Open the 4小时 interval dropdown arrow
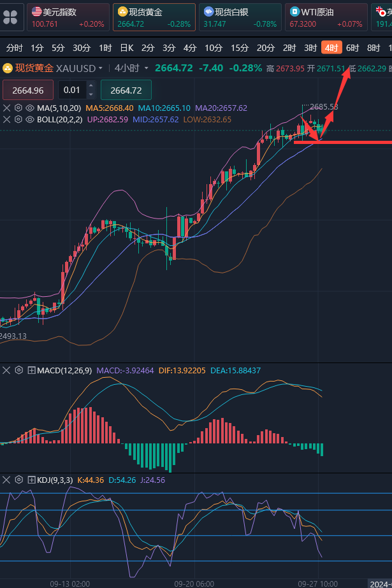Viewport: 392px width, 588px height. pyautogui.click(x=147, y=68)
